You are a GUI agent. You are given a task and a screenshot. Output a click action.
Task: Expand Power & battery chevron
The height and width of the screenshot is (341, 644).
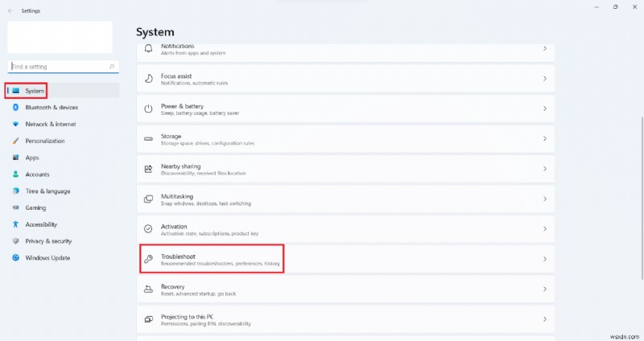(x=545, y=109)
